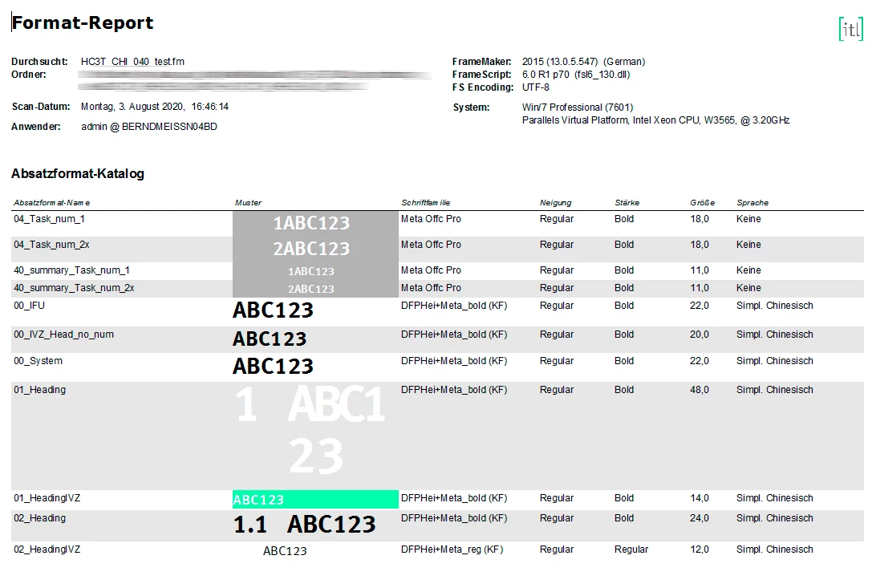Select the 00_IFU format name
The width and height of the screenshot is (872, 588).
(x=29, y=306)
